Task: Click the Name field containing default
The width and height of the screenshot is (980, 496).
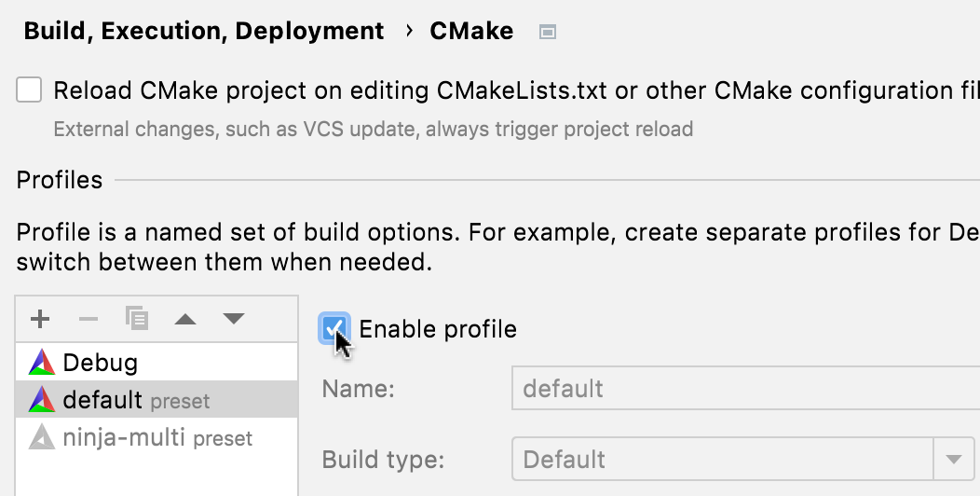Action: pyautogui.click(x=745, y=388)
